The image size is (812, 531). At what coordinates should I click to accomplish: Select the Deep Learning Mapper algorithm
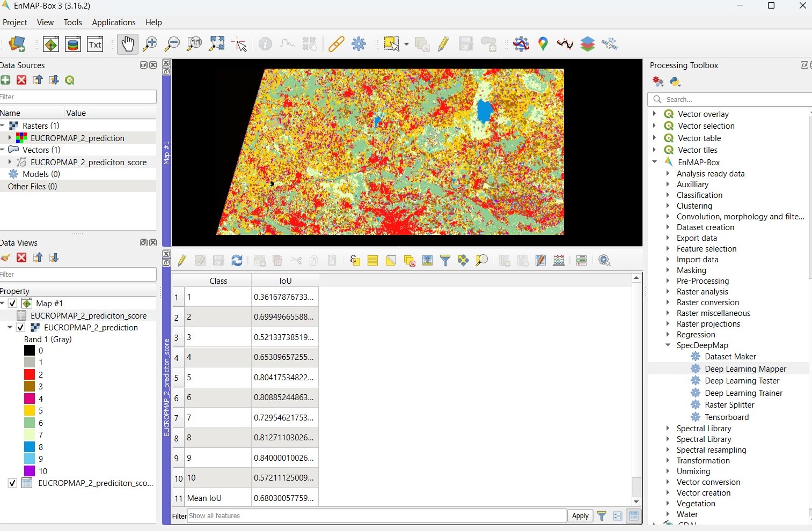[745, 369]
